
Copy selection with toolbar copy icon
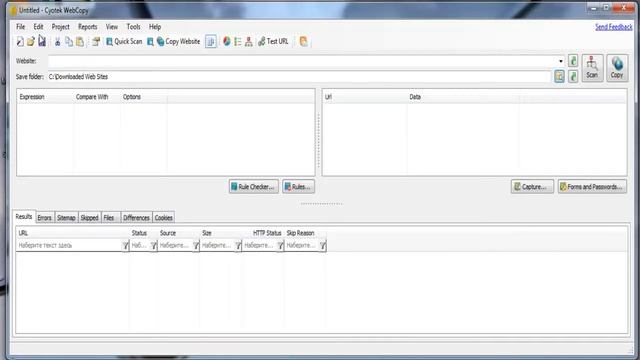(69, 41)
